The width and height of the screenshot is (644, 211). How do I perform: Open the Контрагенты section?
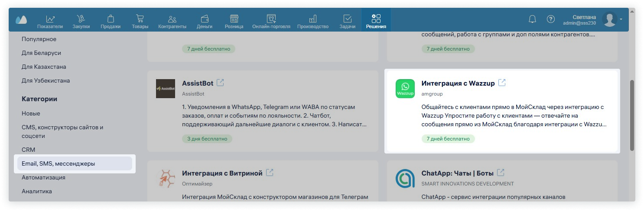172,22
